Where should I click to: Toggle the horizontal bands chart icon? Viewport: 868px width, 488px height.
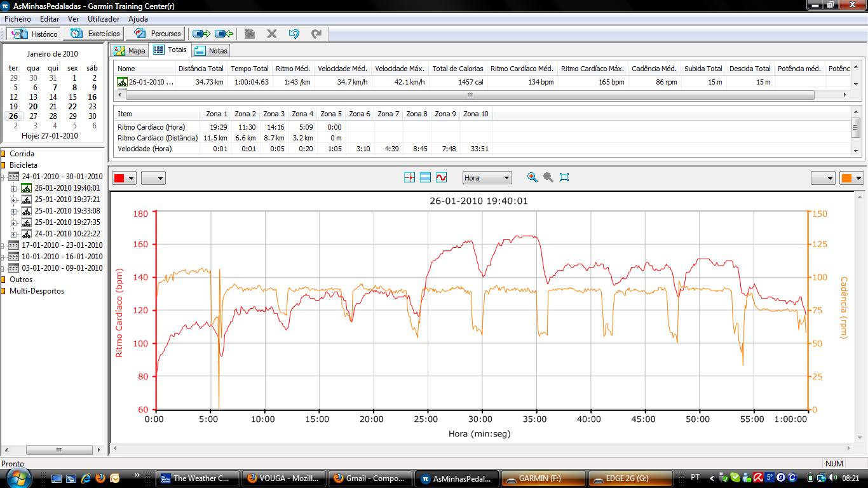point(425,178)
